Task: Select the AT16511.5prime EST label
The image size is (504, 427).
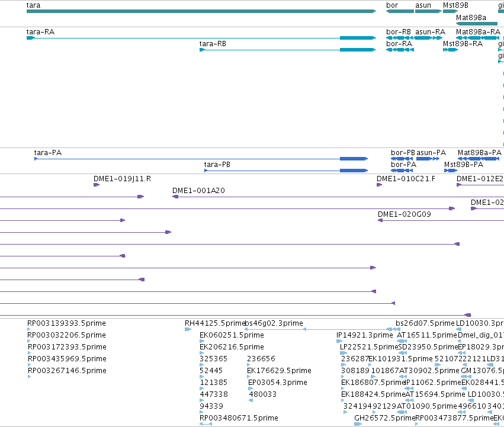Action: pos(427,335)
